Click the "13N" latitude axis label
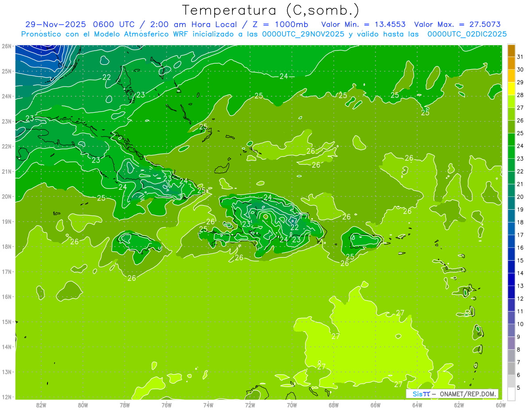Image resolution: width=532 pixels, height=411 pixels. [x=7, y=372]
